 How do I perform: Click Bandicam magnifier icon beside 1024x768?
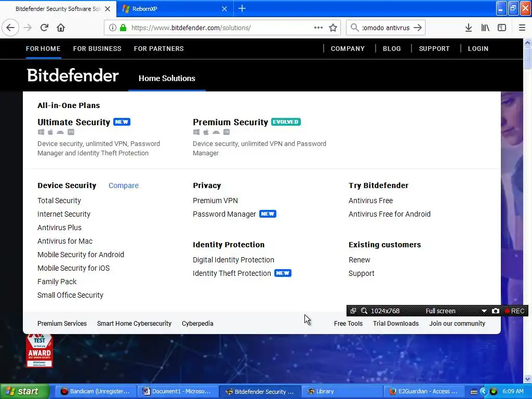coord(364,311)
